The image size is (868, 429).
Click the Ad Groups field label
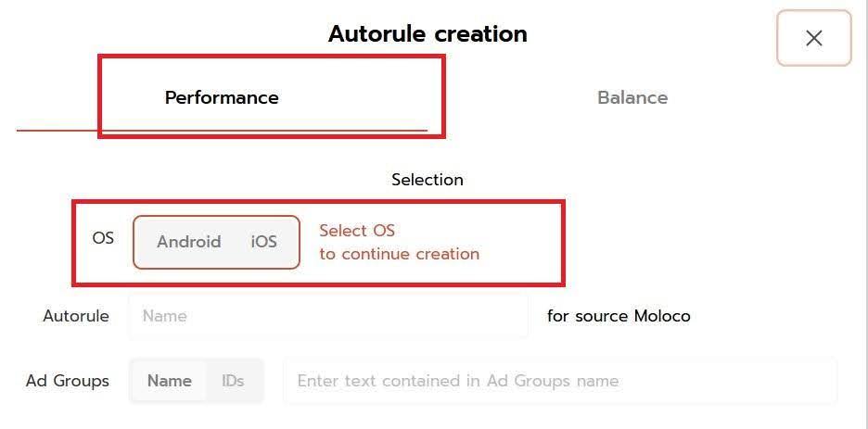pos(68,381)
